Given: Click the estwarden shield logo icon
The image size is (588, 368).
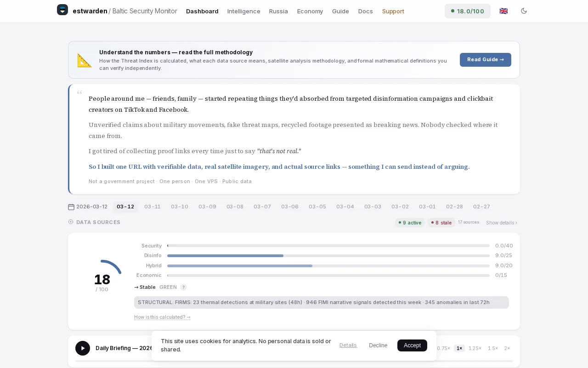Looking at the screenshot, I should click(x=62, y=10).
